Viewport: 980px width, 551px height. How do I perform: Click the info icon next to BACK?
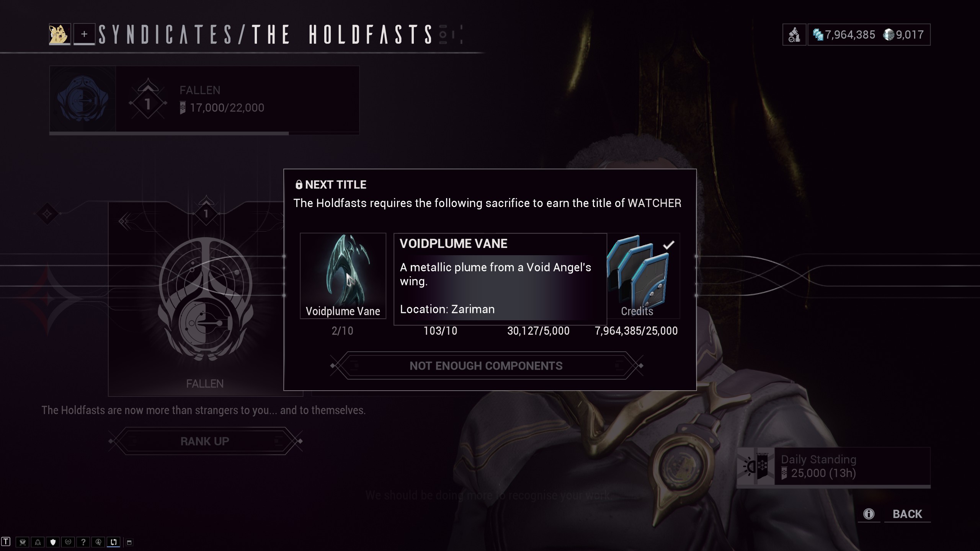[869, 514]
